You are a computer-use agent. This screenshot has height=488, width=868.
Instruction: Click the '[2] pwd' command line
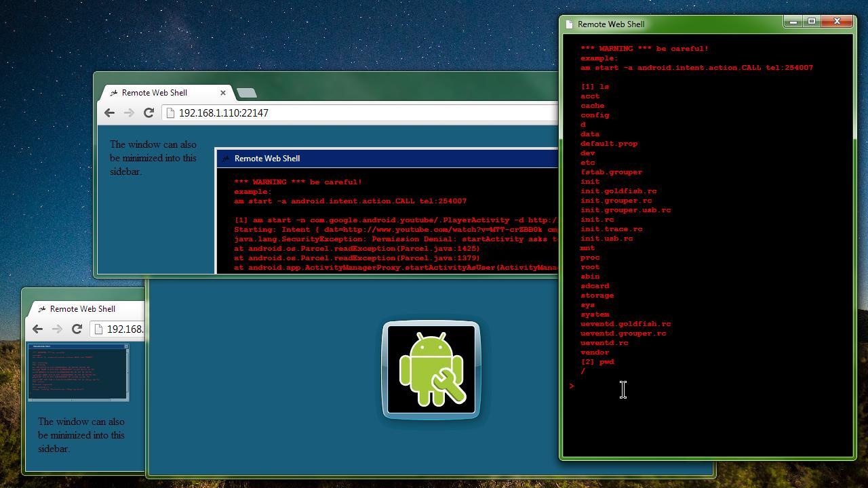click(x=597, y=362)
